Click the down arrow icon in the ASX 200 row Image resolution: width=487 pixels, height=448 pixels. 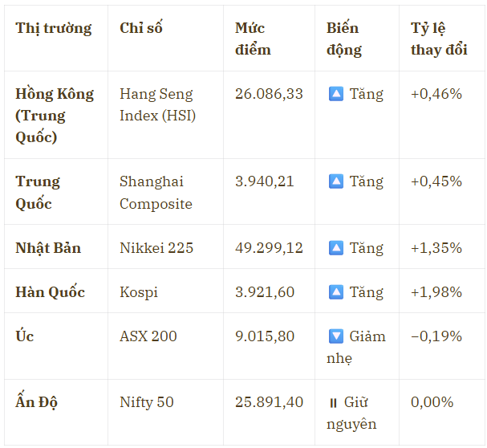335,336
